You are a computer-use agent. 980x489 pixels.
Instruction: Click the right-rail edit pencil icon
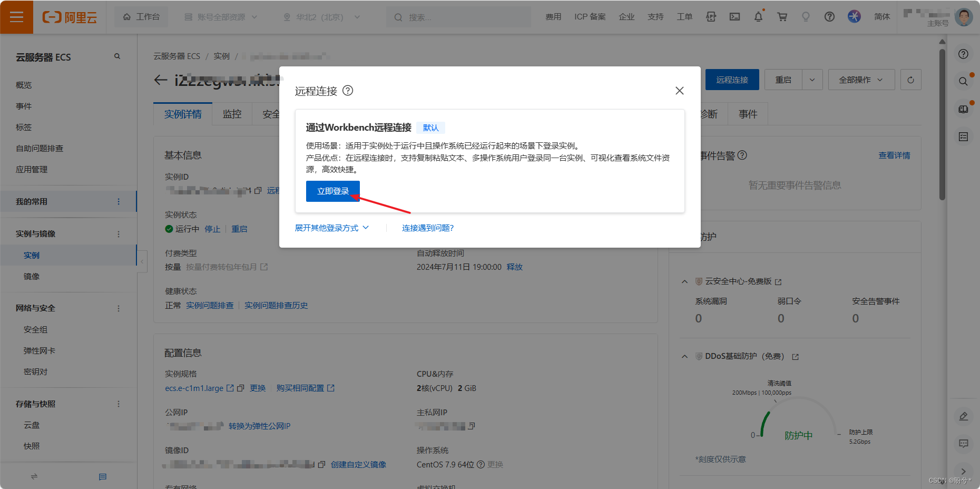coord(963,416)
